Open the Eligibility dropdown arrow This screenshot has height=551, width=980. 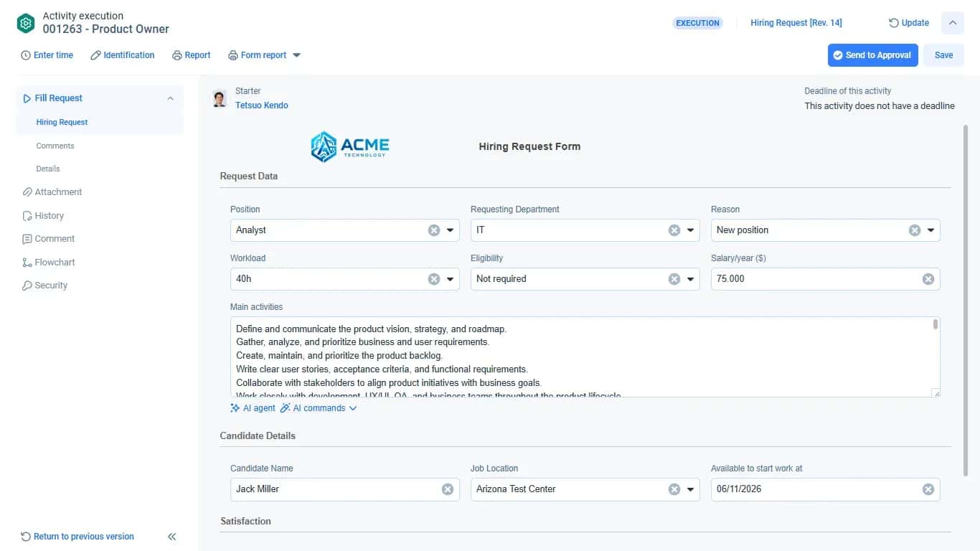coord(691,279)
